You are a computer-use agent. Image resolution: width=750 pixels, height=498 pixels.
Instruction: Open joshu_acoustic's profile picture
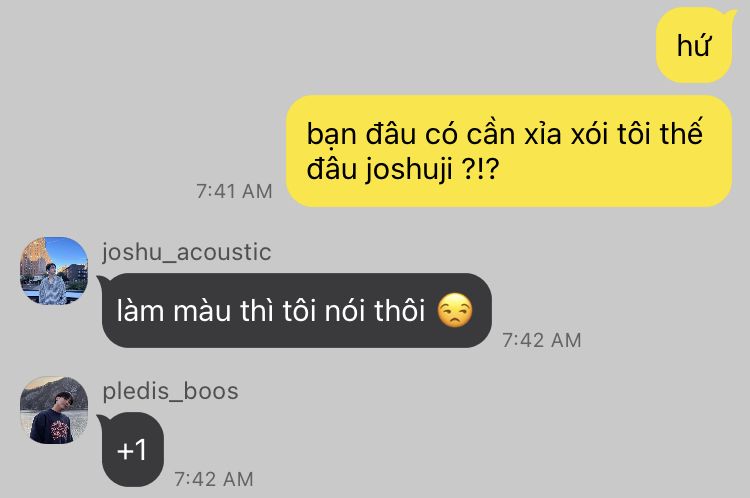54,271
